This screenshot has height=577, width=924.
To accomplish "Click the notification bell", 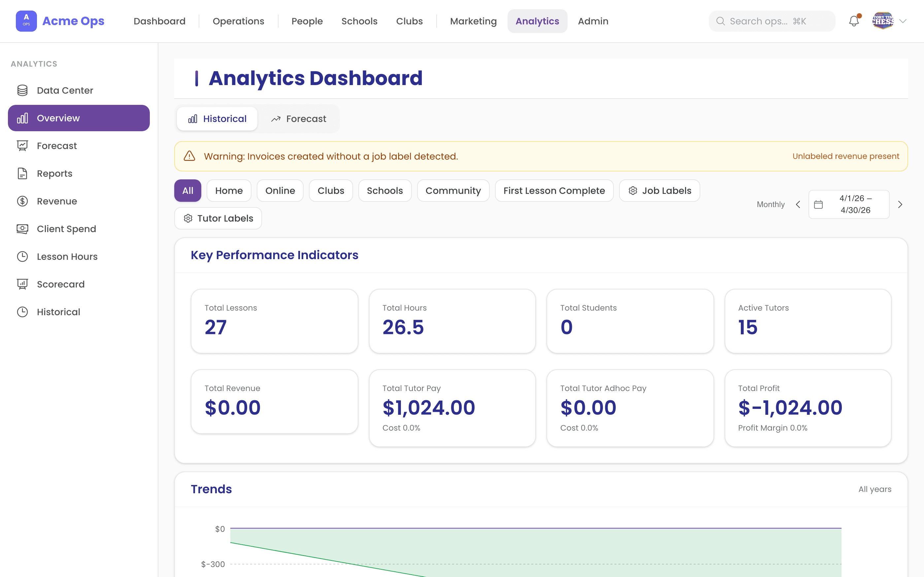I will [854, 21].
